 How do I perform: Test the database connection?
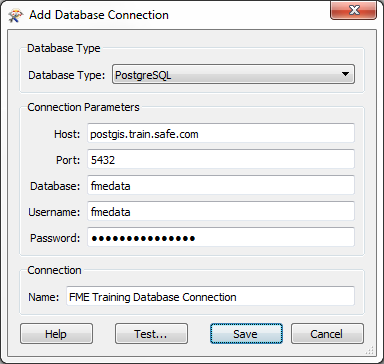tap(151, 334)
